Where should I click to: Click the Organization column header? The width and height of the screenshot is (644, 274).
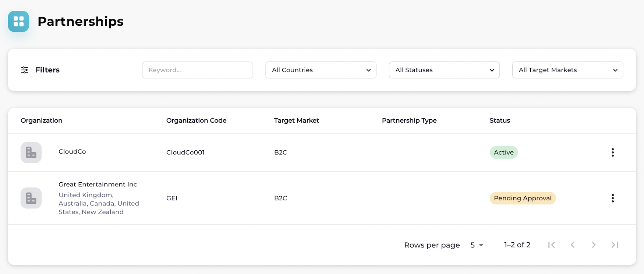pyautogui.click(x=42, y=120)
